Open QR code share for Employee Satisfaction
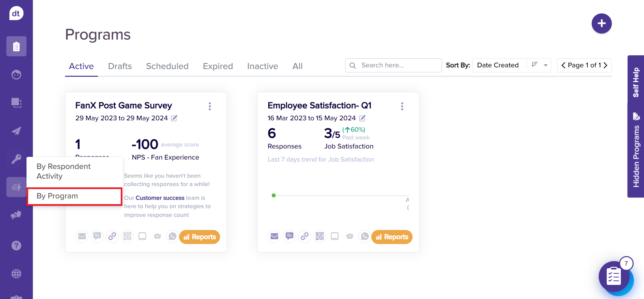 [319, 237]
